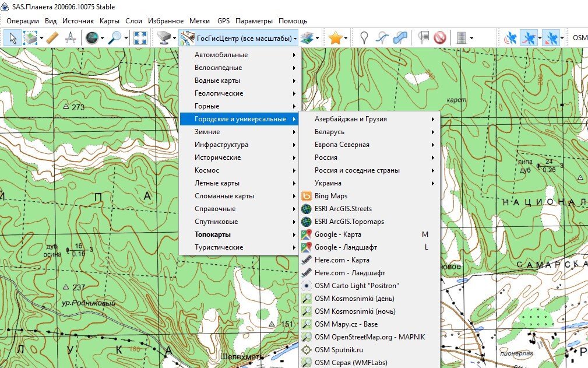This screenshot has height=368, width=588.
Task: Expand Горные map category
Action: [x=240, y=106]
